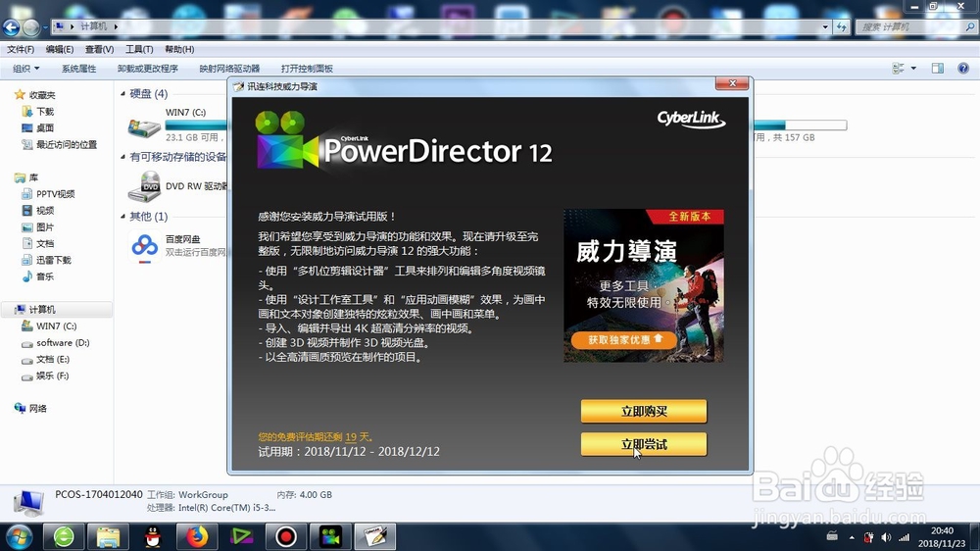Collapse the 硬盘 (4) group
This screenshot has width=980, height=551.
pos(123,94)
